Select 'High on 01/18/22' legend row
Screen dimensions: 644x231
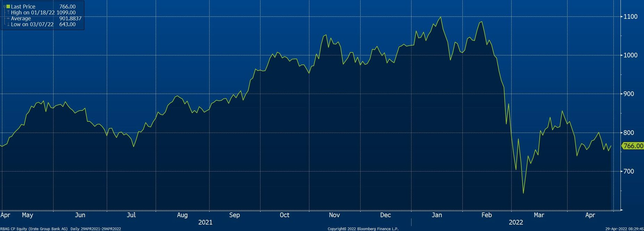click(33, 13)
